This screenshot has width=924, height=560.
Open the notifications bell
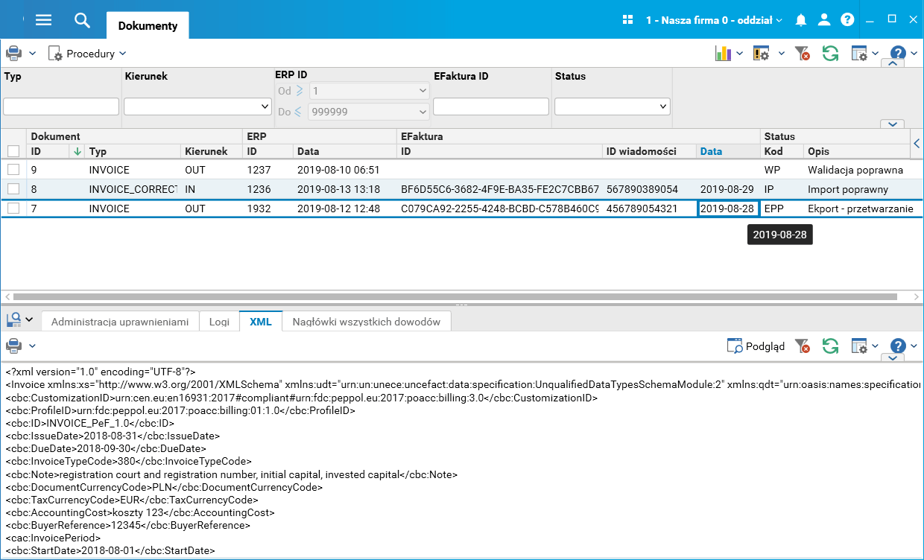pyautogui.click(x=801, y=20)
